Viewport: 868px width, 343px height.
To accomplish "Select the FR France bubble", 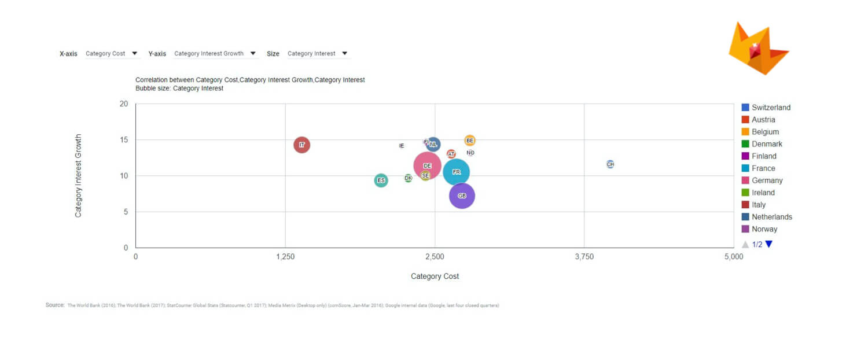I will [x=456, y=172].
